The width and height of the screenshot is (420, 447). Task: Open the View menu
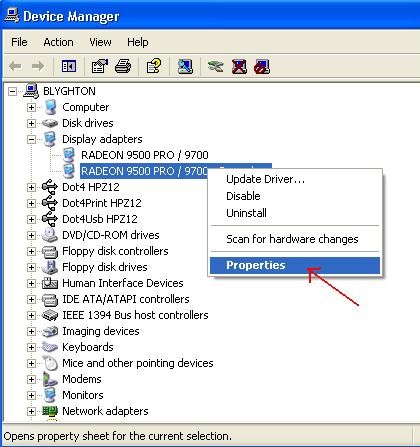pos(100,42)
